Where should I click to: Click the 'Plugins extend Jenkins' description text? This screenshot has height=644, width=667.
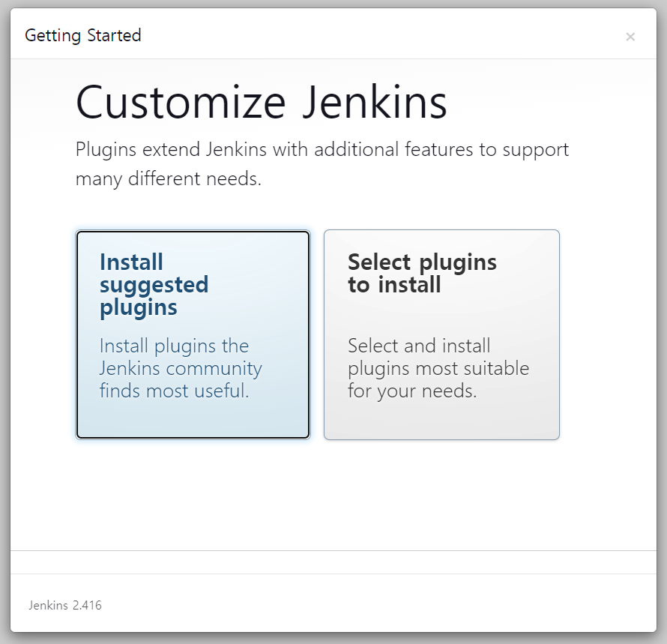(322, 164)
